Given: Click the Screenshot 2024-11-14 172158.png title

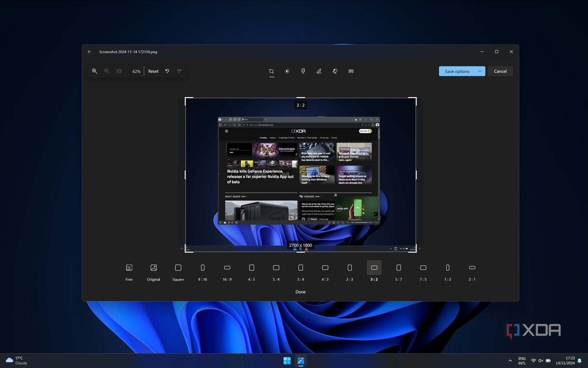Looking at the screenshot, I should 128,52.
